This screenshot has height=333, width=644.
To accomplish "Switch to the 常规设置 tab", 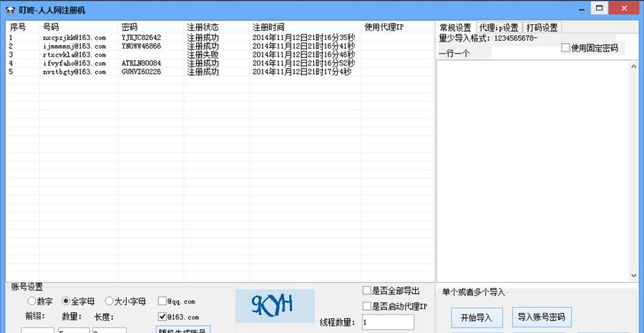I will click(x=455, y=28).
